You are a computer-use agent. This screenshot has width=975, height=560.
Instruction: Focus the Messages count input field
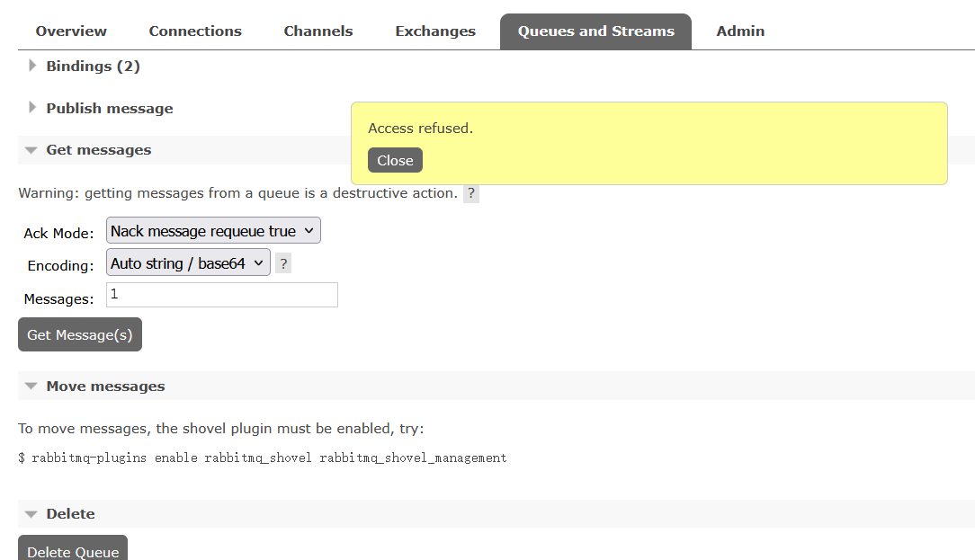click(222, 295)
